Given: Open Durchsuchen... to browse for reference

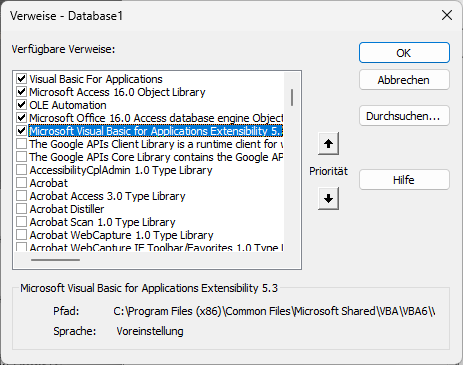Looking at the screenshot, I should click(x=404, y=116).
